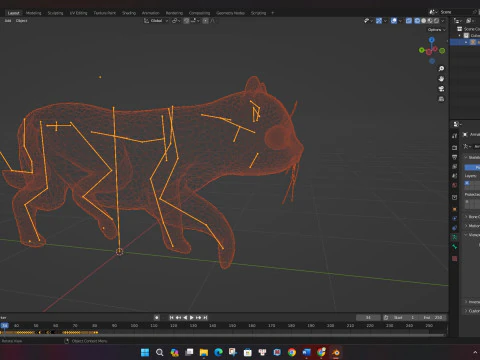Open the snapping options dropdown
480x360 pixels.
pyautogui.click(x=195, y=21)
